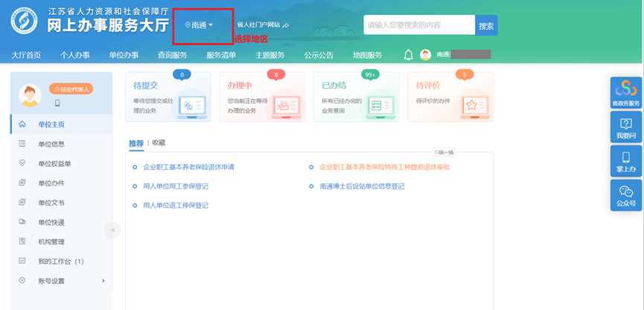
Task: Click the 公众号 WeChat icon
Action: pyautogui.click(x=625, y=195)
